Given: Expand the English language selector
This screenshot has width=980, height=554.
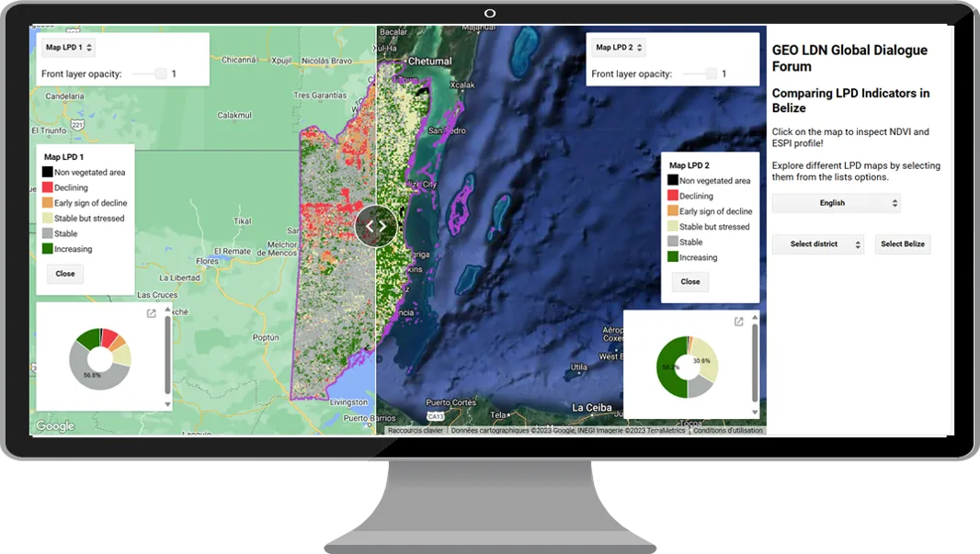Looking at the screenshot, I should click(x=836, y=203).
